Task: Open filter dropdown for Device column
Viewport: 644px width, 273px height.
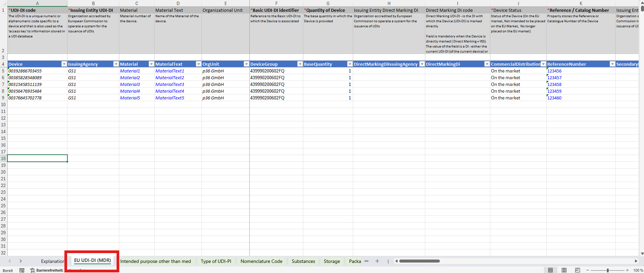Action: (x=64, y=64)
